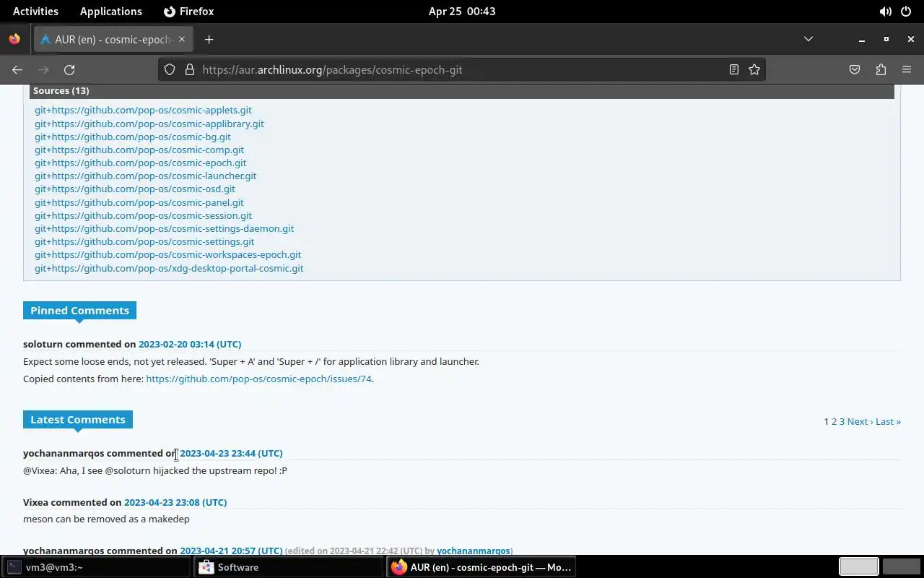
Task: Click the Pinned Comments heading
Action: tap(79, 310)
